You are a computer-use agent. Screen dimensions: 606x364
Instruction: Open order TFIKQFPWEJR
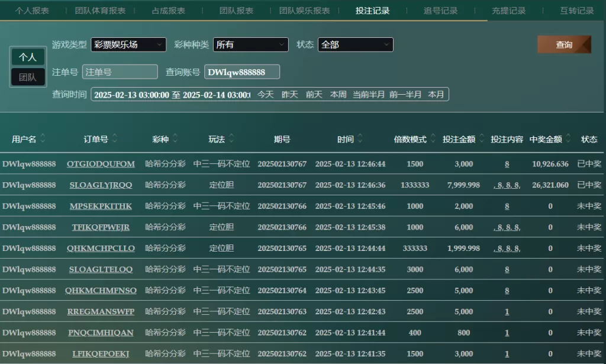point(101,227)
